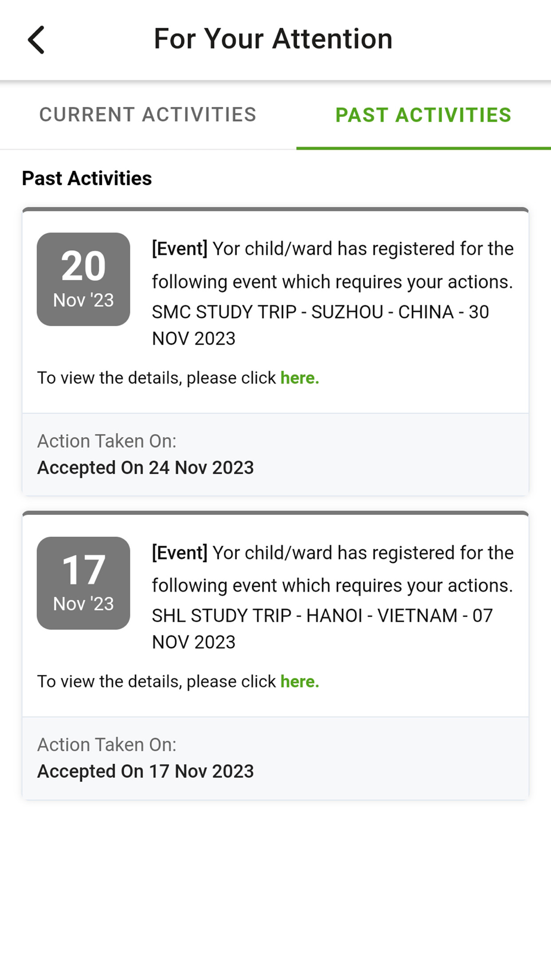Tap 'To view the details' text in Suzhou card
The width and height of the screenshot is (551, 980).
[156, 378]
